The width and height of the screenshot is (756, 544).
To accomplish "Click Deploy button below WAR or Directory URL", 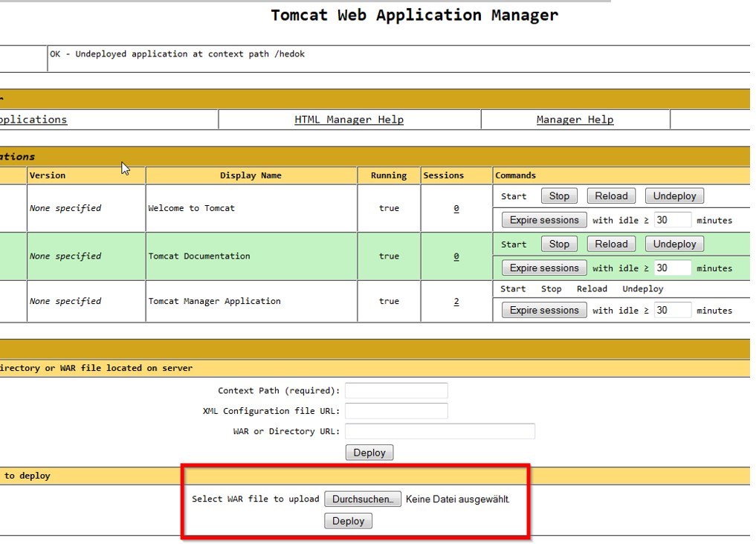I will [x=369, y=453].
